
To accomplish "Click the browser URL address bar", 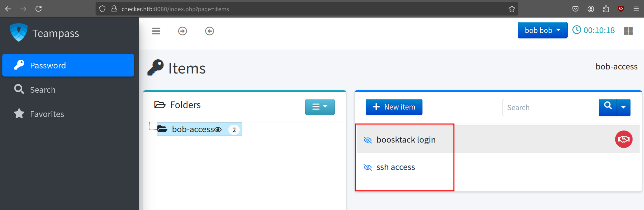I will point(307,9).
